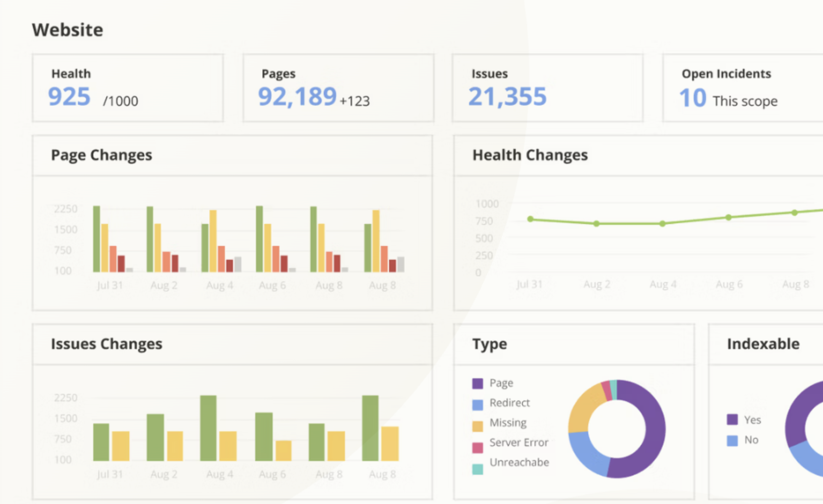This screenshot has width=823, height=504.
Task: Click the Issues Changes panel header
Action: 106,344
